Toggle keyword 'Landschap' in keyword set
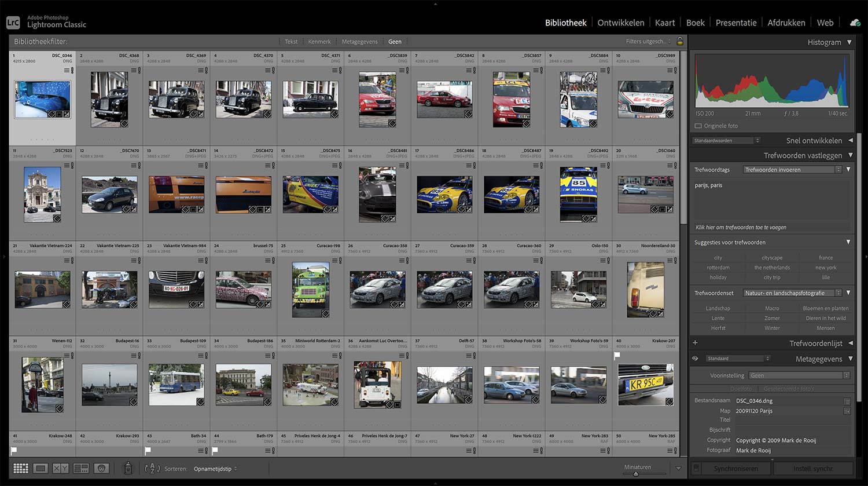The width and height of the screenshot is (868, 486). click(718, 308)
